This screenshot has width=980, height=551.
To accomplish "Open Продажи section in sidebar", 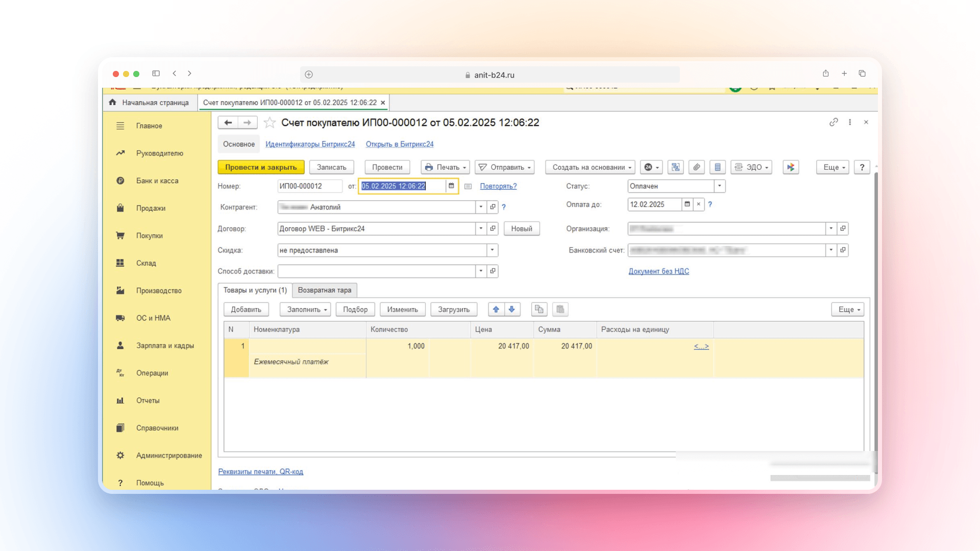I will (151, 208).
